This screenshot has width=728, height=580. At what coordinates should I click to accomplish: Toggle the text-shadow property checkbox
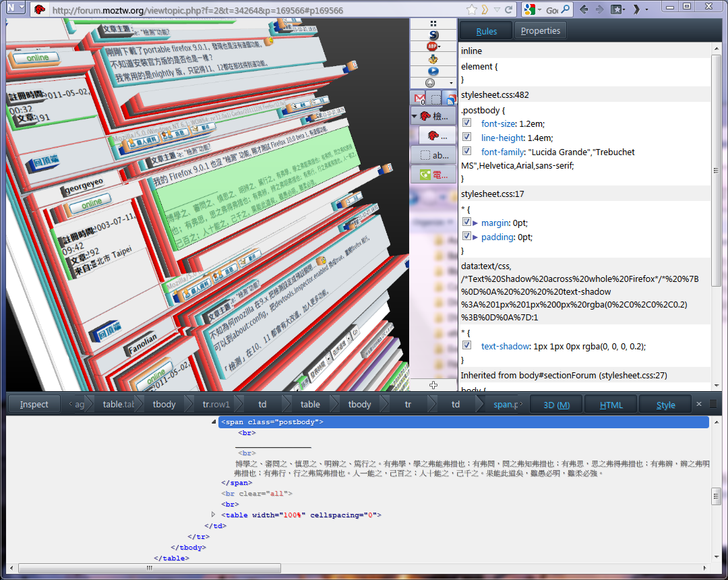[466, 346]
